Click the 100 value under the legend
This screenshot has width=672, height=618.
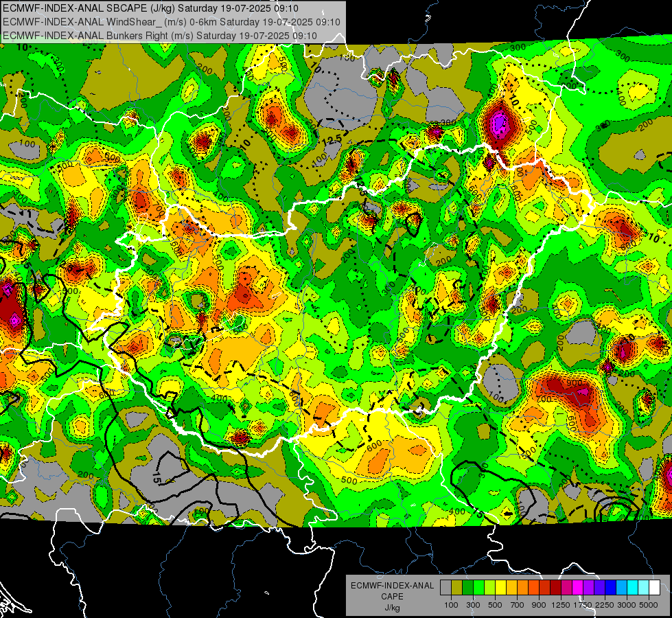[x=451, y=605]
